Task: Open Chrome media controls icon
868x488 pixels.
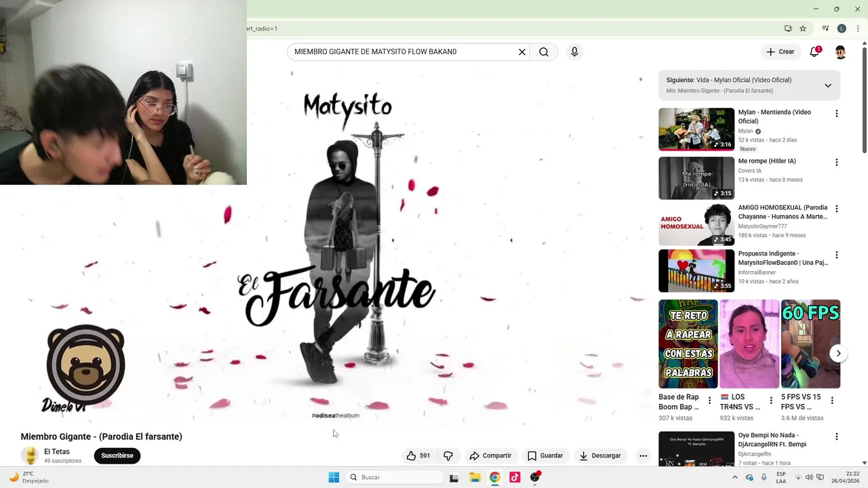Action: click(825, 28)
